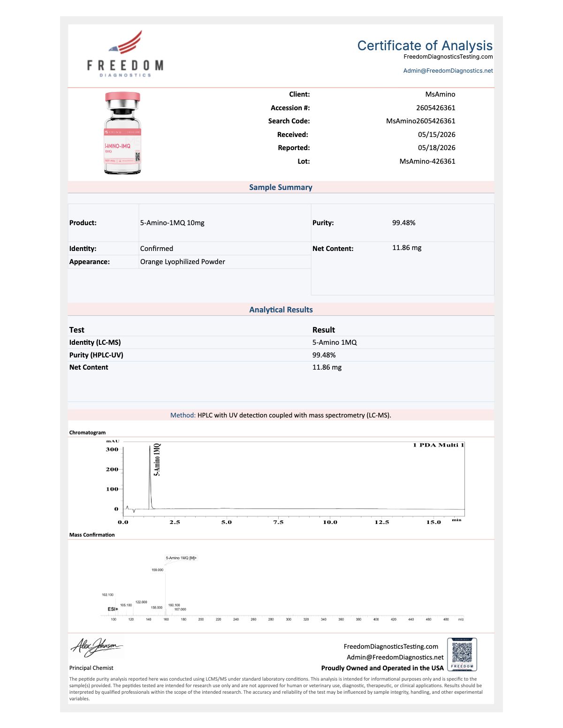563x728 pixels.
Task: Click the Freedom Diagnostics logo
Action: 125,54
